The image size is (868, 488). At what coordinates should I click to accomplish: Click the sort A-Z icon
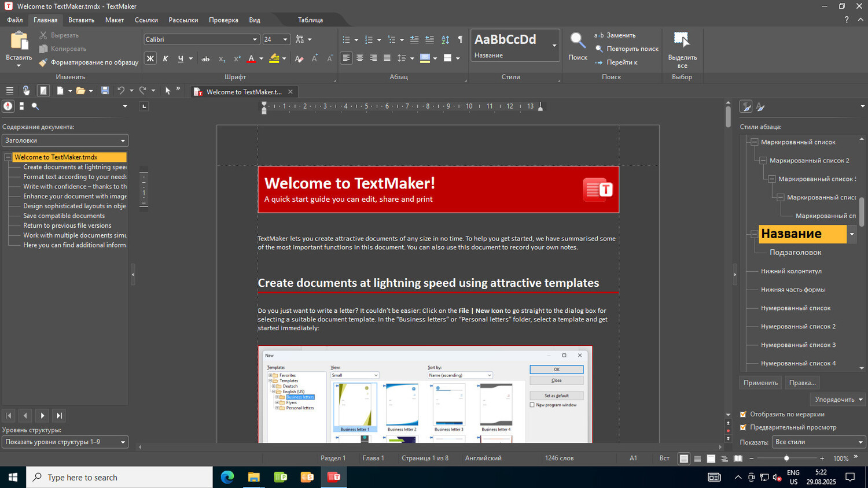coord(445,39)
